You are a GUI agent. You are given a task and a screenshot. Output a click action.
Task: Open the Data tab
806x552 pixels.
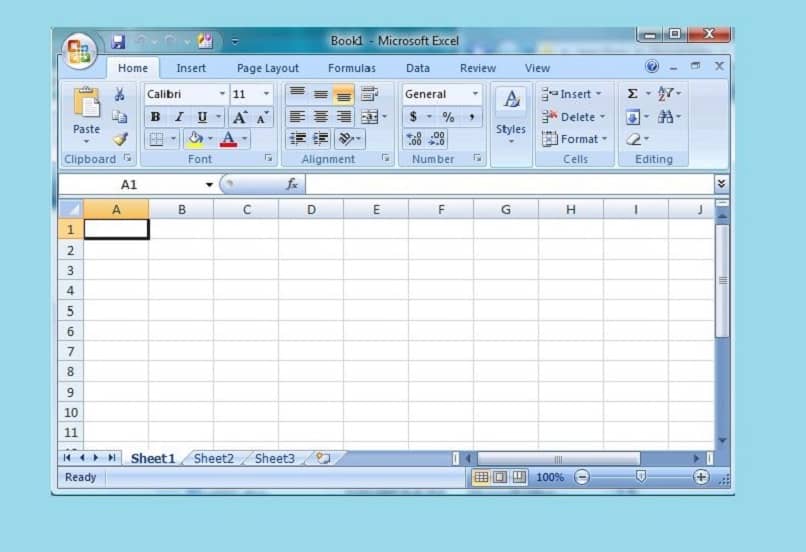click(417, 68)
